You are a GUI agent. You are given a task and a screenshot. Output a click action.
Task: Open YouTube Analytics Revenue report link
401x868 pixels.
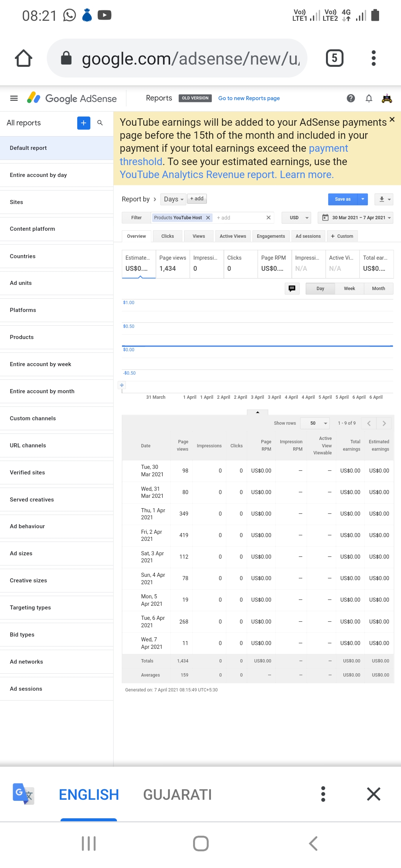coord(198,175)
